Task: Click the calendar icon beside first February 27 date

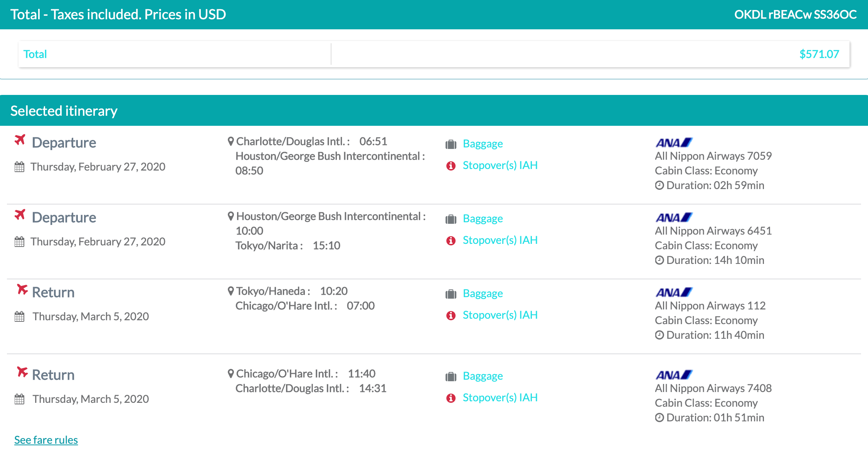Action: [19, 167]
